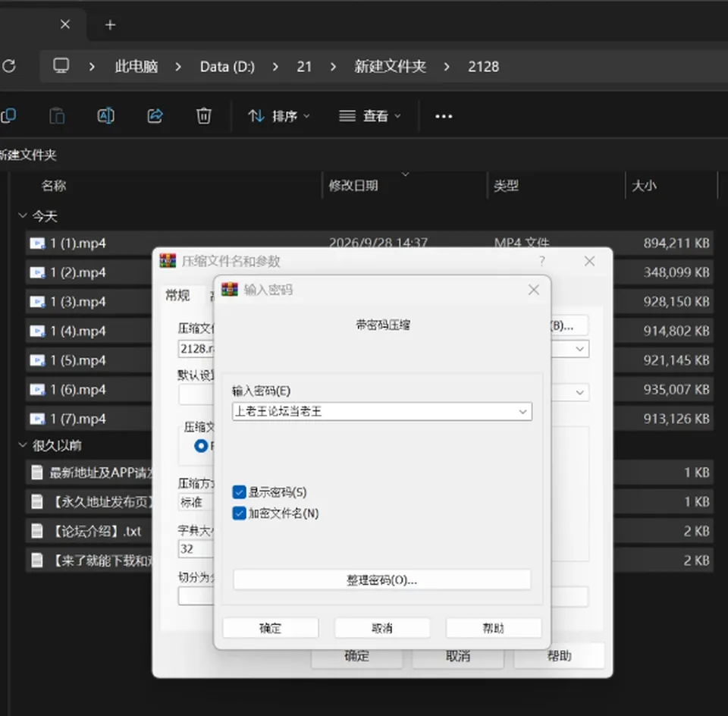Expand chevron after 新建文件夹 in breadcrumb
The height and width of the screenshot is (716, 728).
coord(447,67)
